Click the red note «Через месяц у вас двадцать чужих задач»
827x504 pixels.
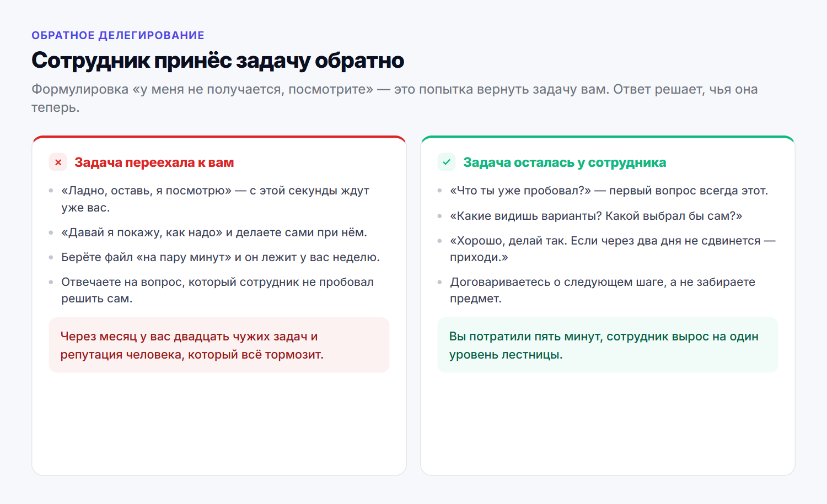pyautogui.click(x=219, y=345)
